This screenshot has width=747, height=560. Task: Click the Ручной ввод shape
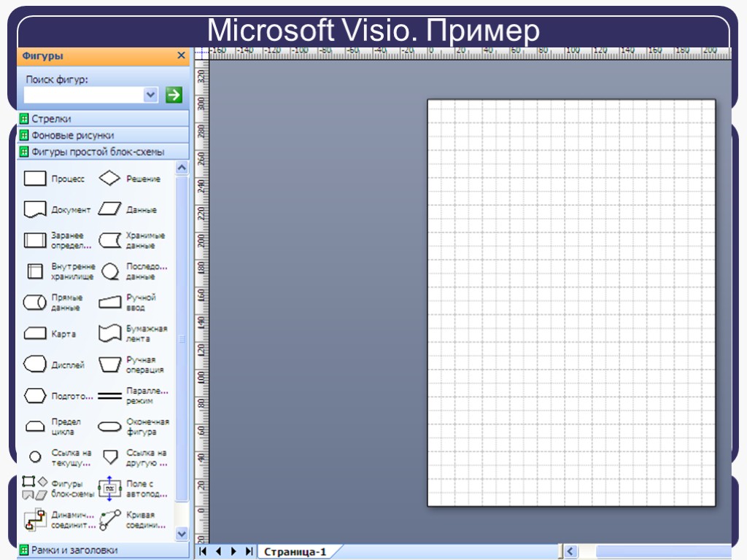pyautogui.click(x=109, y=303)
